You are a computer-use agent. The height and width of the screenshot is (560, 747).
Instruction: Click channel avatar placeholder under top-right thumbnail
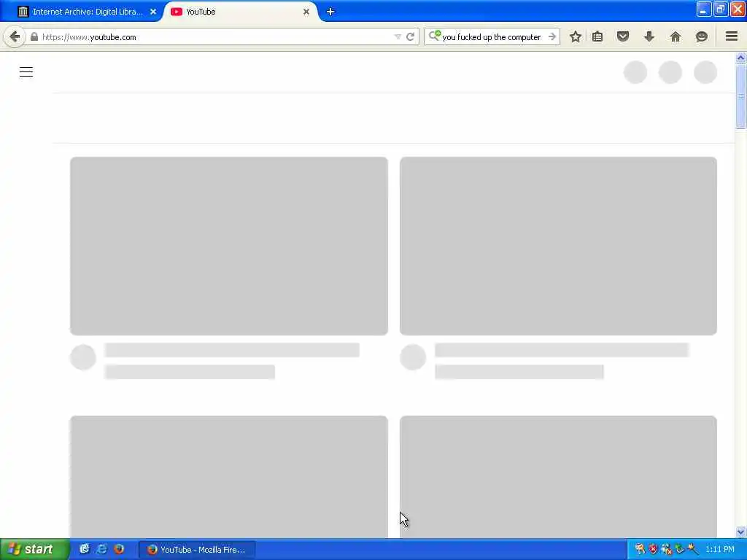click(x=413, y=357)
